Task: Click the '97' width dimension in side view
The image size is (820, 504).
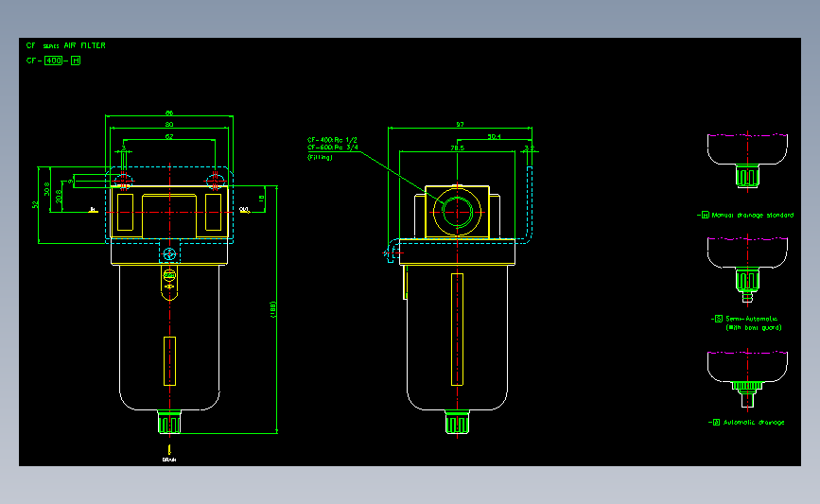Action: [x=460, y=125]
